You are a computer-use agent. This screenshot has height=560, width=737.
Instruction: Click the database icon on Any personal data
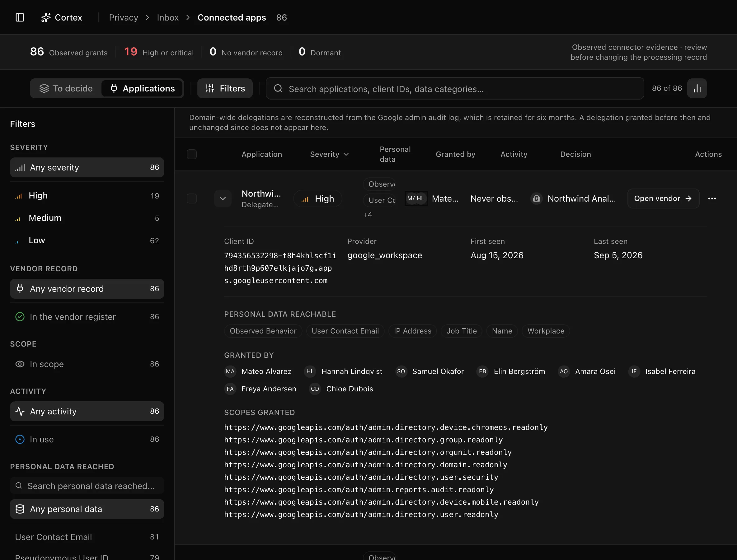[x=20, y=509]
